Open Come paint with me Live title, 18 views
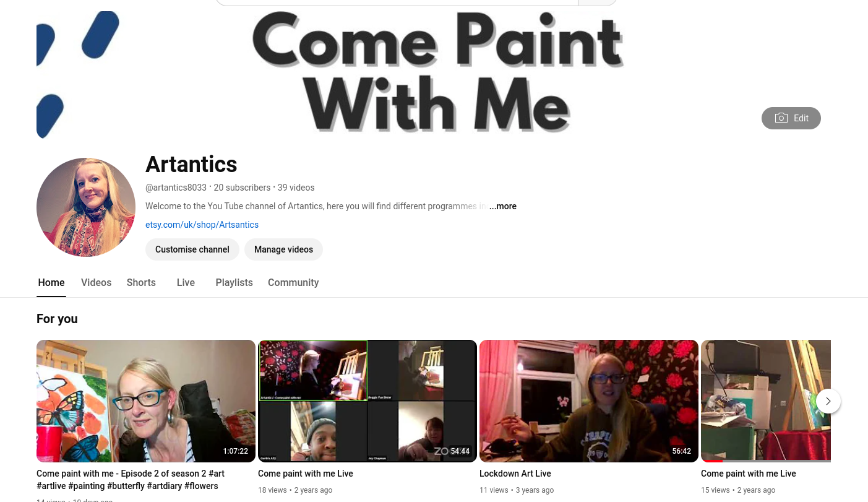The width and height of the screenshot is (868, 502). pyautogui.click(x=306, y=474)
